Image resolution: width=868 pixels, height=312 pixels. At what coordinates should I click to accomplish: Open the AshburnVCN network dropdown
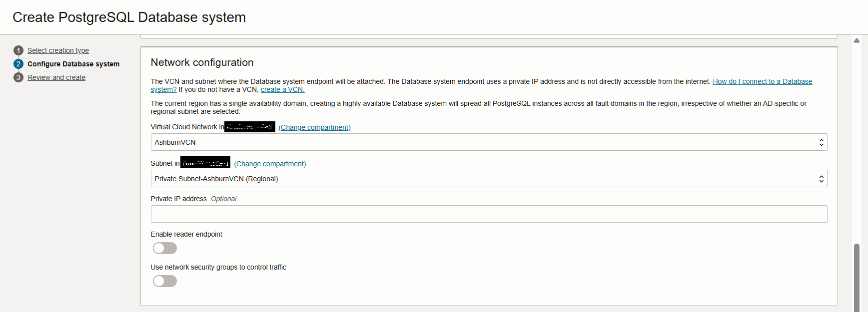coord(485,142)
